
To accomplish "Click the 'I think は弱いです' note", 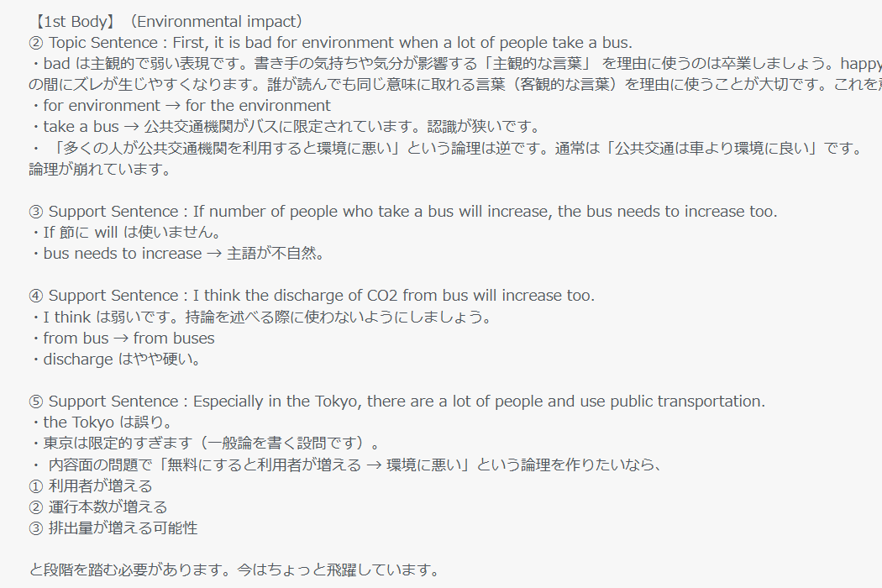I will click(x=261, y=318).
